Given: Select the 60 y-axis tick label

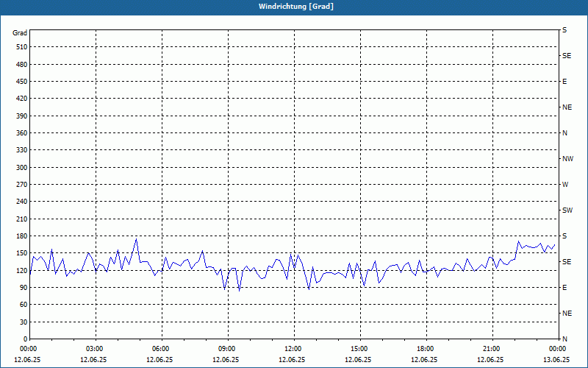Looking at the screenshot, I should [24, 305].
